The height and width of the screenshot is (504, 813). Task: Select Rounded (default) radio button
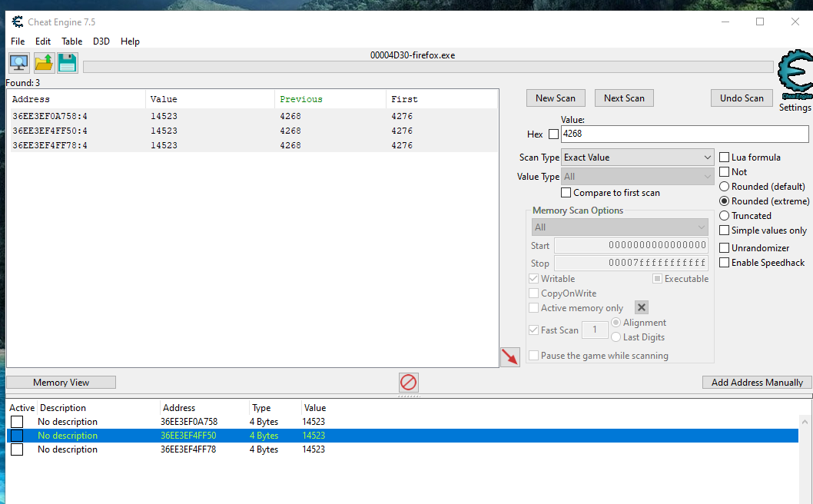click(725, 186)
